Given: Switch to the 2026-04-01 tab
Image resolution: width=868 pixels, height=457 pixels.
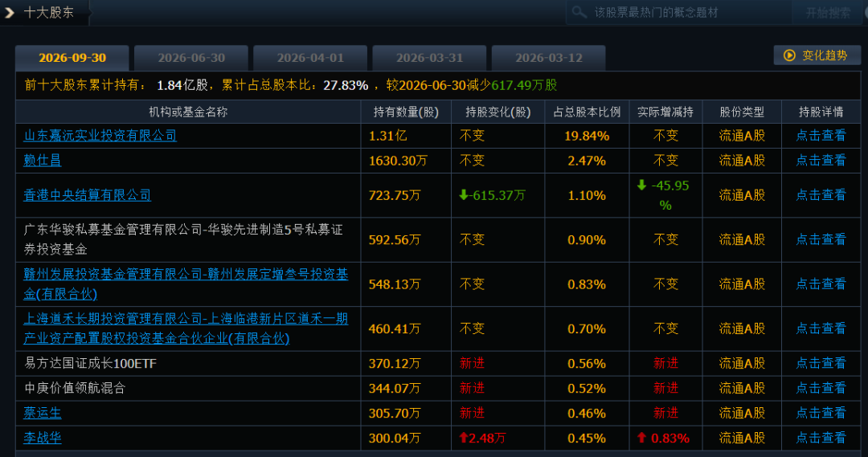Looking at the screenshot, I should 310,58.
